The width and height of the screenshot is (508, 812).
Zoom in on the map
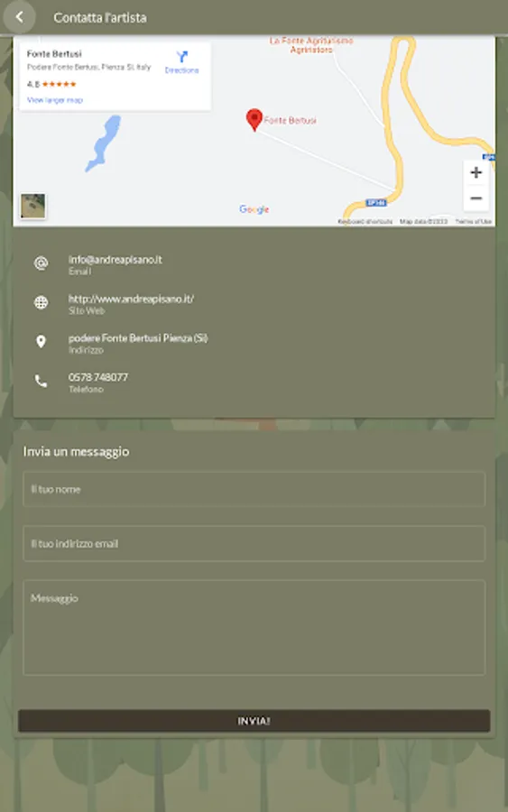coord(476,172)
